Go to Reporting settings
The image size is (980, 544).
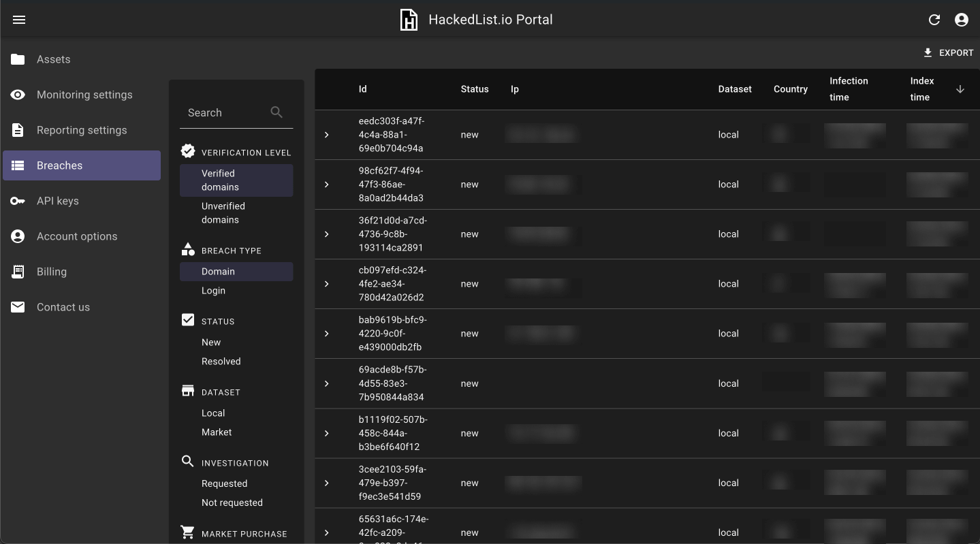point(82,130)
